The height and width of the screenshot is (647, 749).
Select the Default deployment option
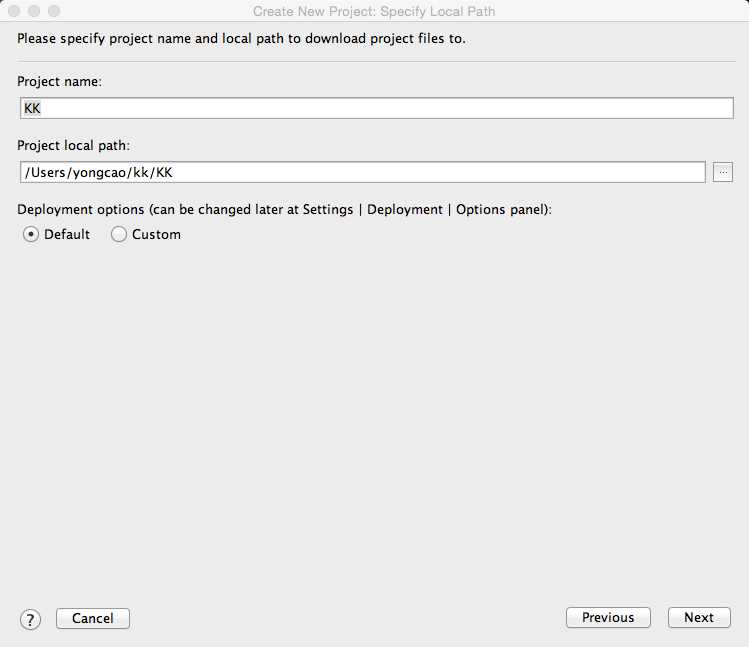coord(31,234)
